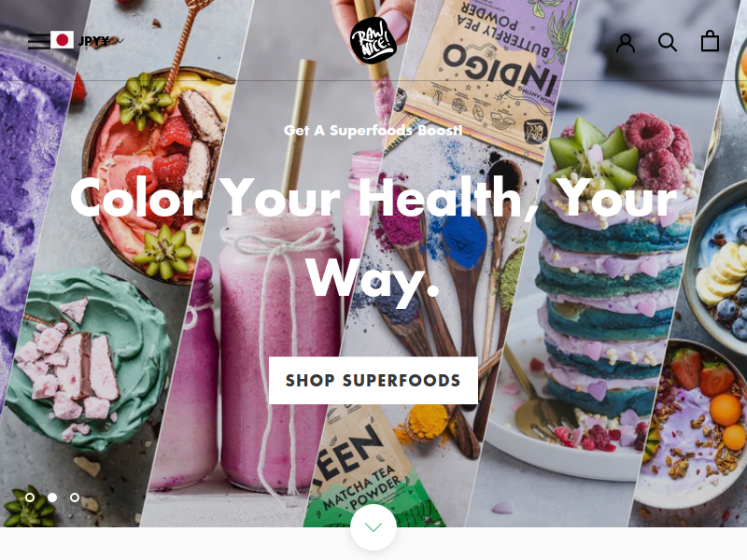Screen dimensions: 747x560
Task: Select the second slideshow dot
Action: click(52, 497)
